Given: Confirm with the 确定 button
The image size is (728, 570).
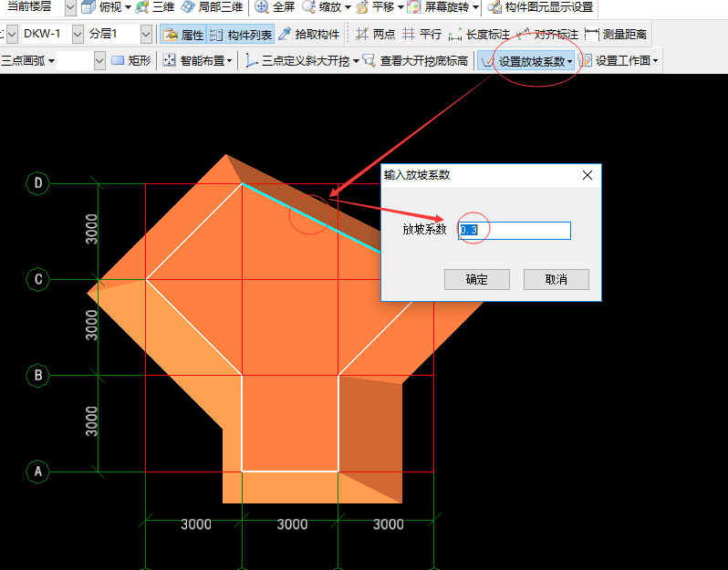Looking at the screenshot, I should [477, 279].
